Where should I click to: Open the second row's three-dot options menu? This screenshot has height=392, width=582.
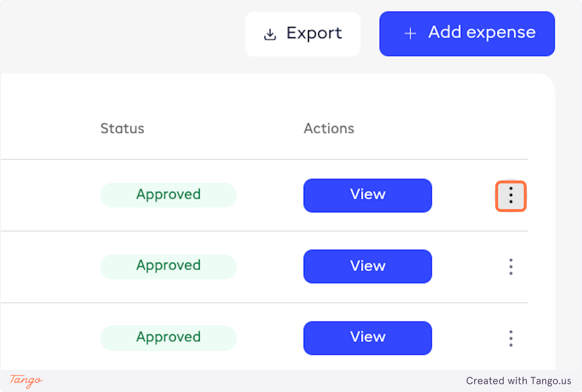[x=510, y=267]
